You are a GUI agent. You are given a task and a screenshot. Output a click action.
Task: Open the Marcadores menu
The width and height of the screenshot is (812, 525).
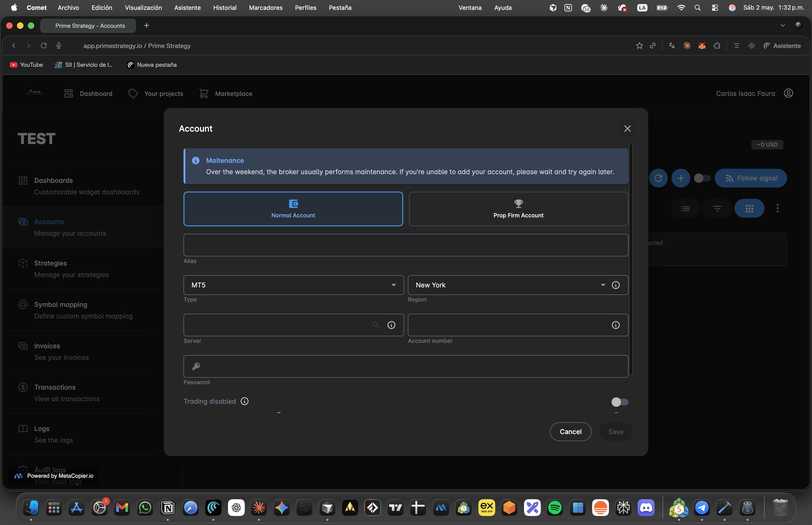(x=266, y=8)
